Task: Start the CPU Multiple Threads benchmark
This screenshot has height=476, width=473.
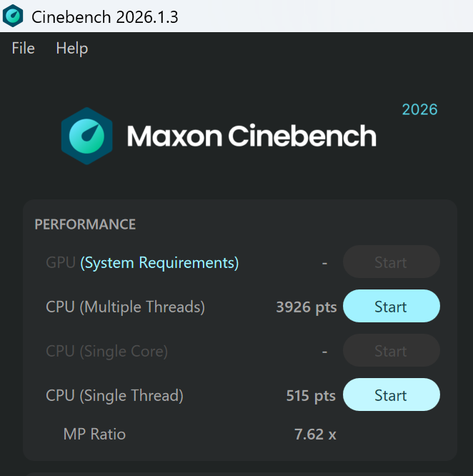Action: coord(392,307)
